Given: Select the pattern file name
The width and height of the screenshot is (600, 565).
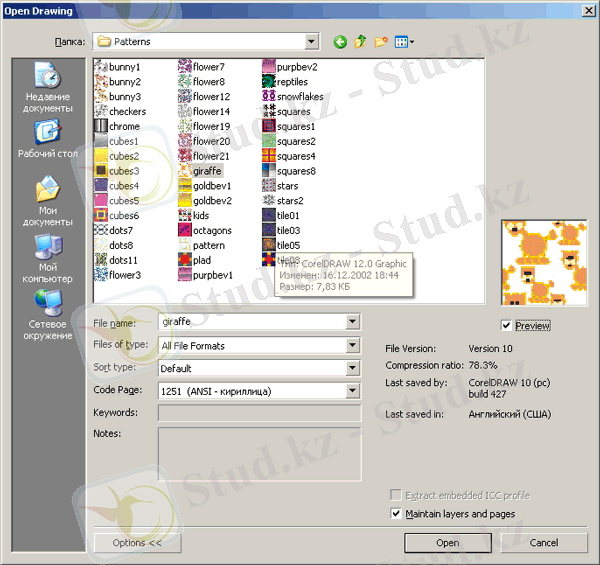Looking at the screenshot, I should [209, 245].
